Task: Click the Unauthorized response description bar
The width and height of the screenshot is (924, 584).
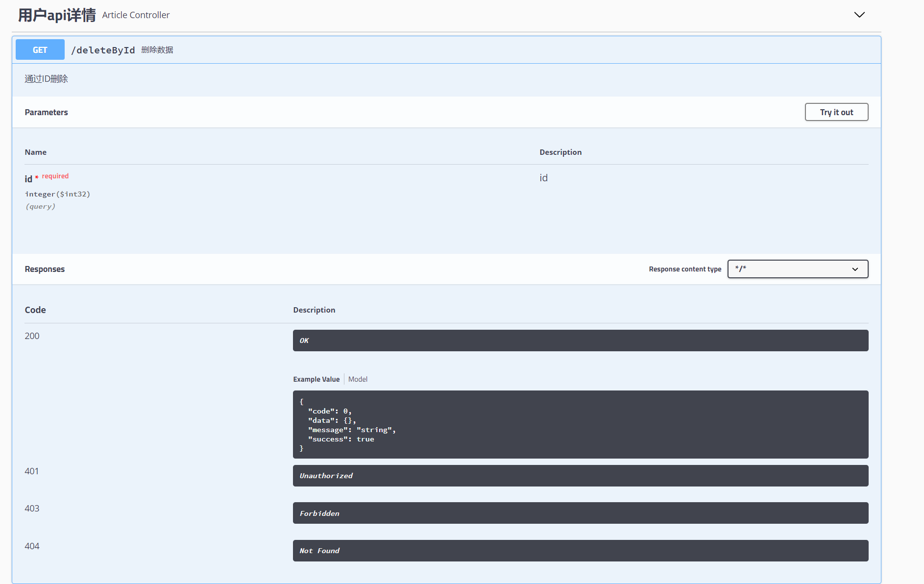Action: pyautogui.click(x=580, y=476)
